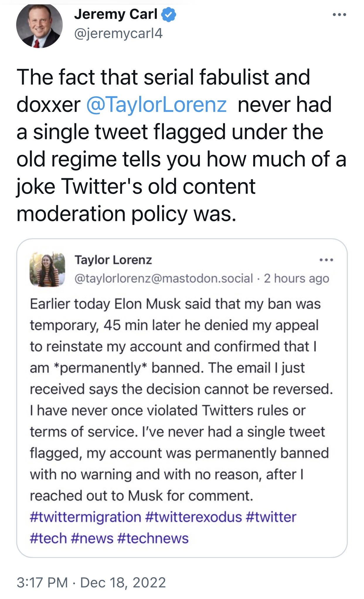
Task: Click the '2 hours ago' timestamp
Action: 296,278
